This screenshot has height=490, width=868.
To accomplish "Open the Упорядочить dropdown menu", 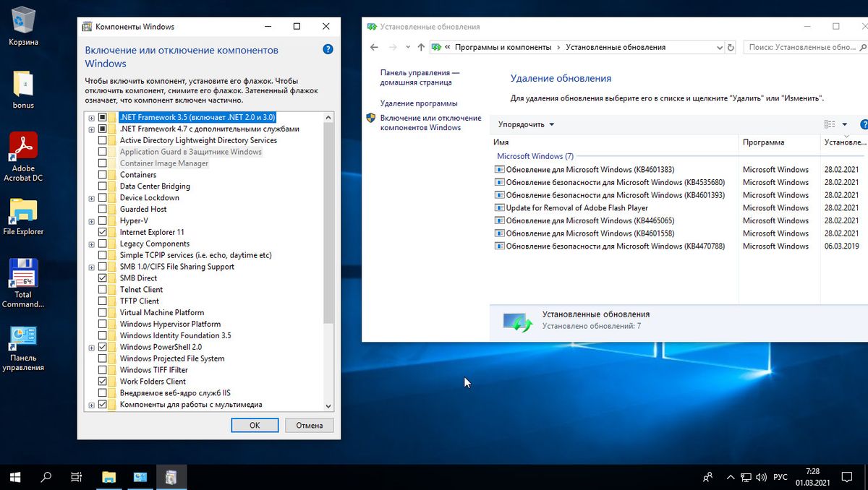I will point(527,124).
